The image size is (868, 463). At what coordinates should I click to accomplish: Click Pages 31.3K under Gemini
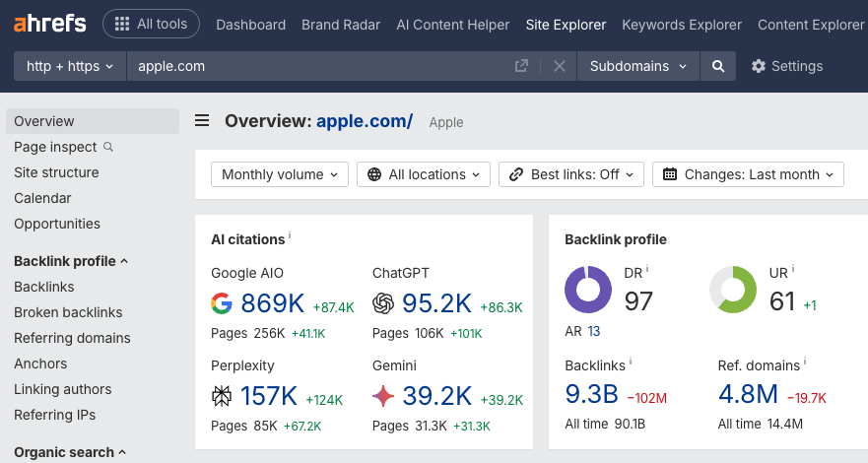coord(410,426)
